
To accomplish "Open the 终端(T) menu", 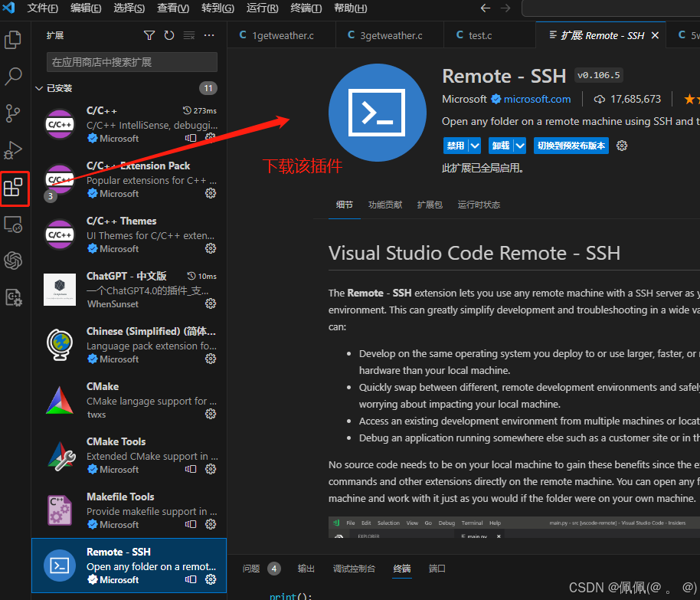I will pyautogui.click(x=306, y=8).
